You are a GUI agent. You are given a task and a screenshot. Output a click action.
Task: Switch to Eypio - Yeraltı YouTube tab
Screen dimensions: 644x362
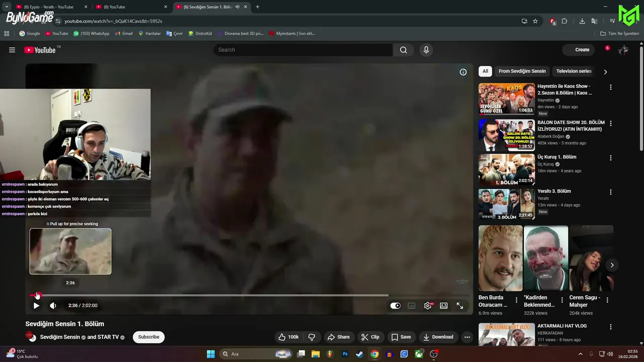(51, 7)
